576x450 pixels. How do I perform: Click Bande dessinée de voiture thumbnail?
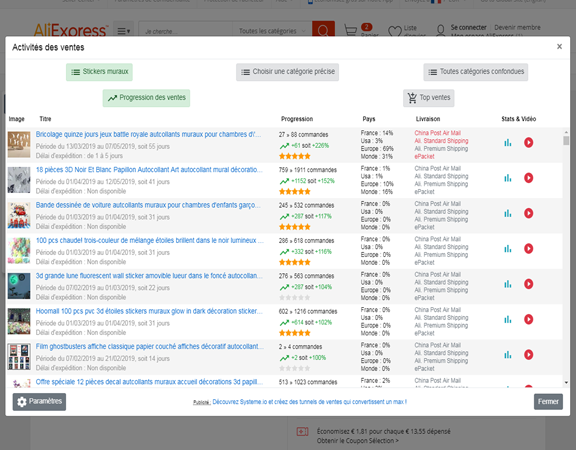[19, 215]
